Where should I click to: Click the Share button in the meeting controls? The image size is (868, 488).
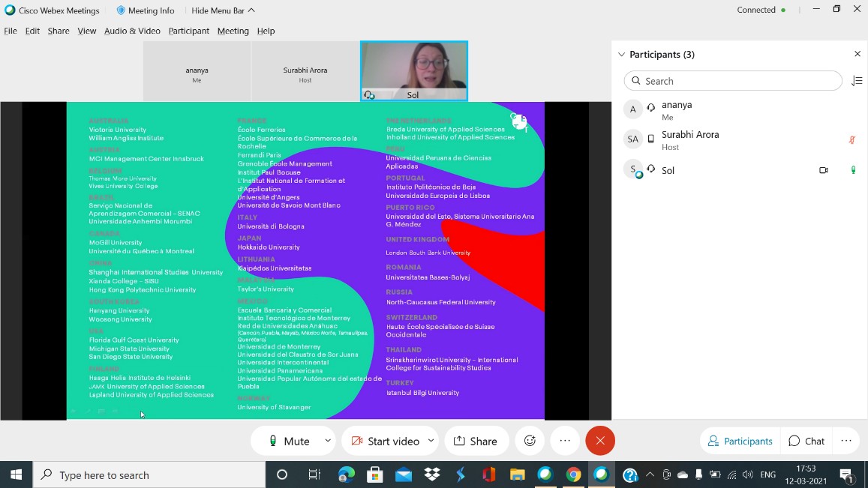click(476, 441)
